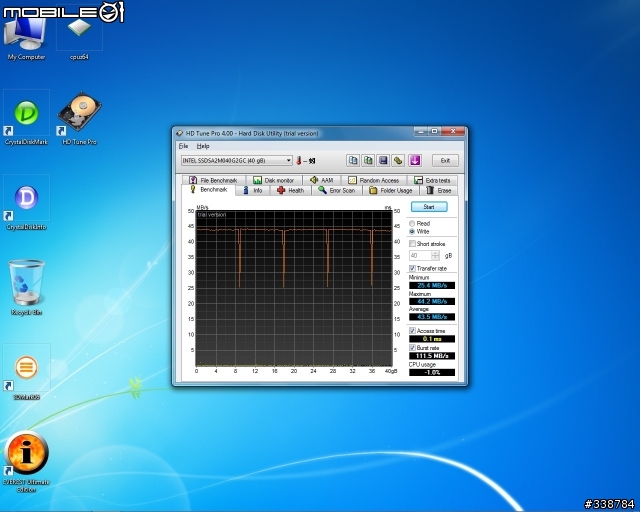The width and height of the screenshot is (640, 512).
Task: Click the 111.5 MB/s burst rate value
Action: pyautogui.click(x=432, y=356)
